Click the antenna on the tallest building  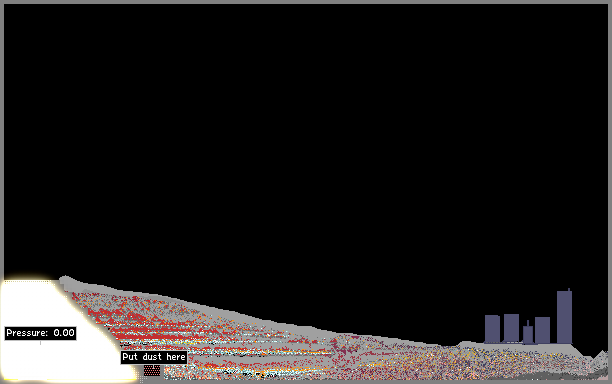[x=569, y=290]
